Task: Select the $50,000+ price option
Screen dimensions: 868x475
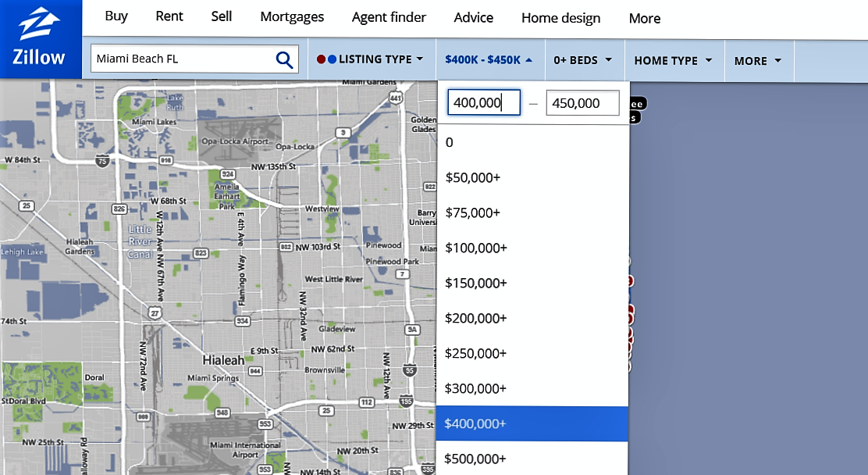Action: pyautogui.click(x=532, y=177)
